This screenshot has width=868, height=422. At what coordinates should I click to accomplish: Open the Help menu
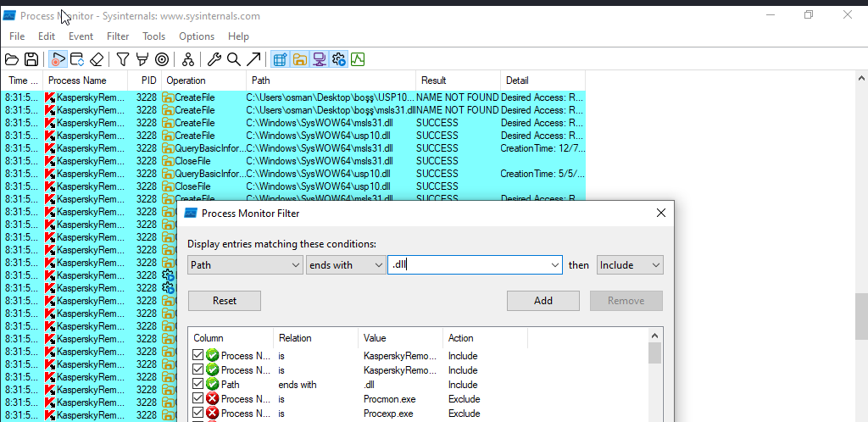(x=238, y=36)
